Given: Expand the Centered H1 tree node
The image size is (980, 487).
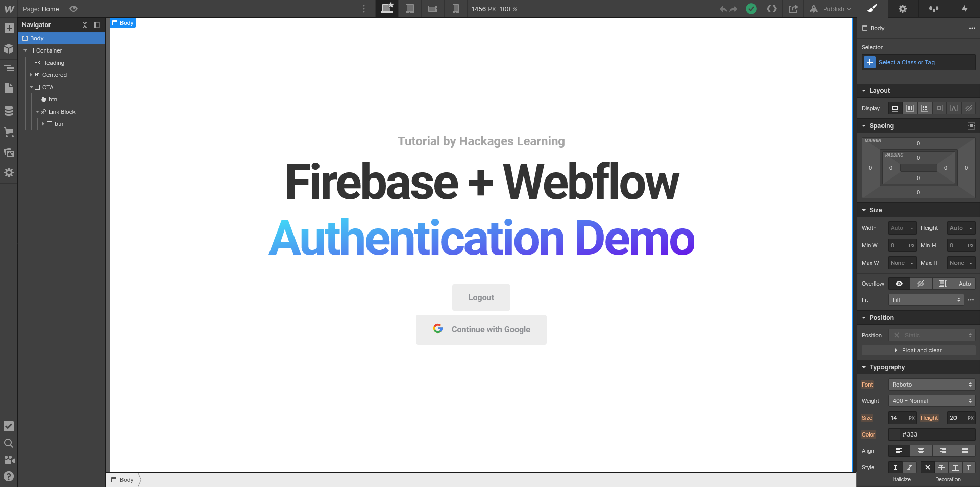Looking at the screenshot, I should 31,75.
